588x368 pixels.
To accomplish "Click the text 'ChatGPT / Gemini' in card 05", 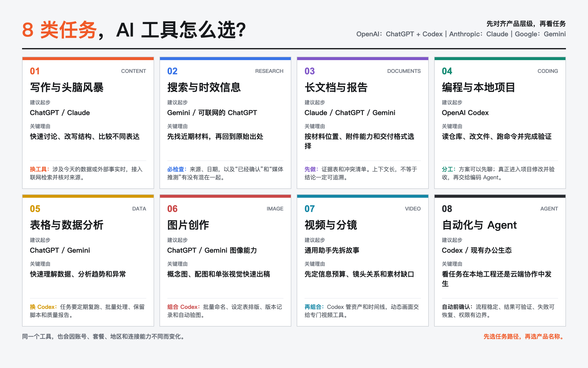I will click(x=60, y=250).
